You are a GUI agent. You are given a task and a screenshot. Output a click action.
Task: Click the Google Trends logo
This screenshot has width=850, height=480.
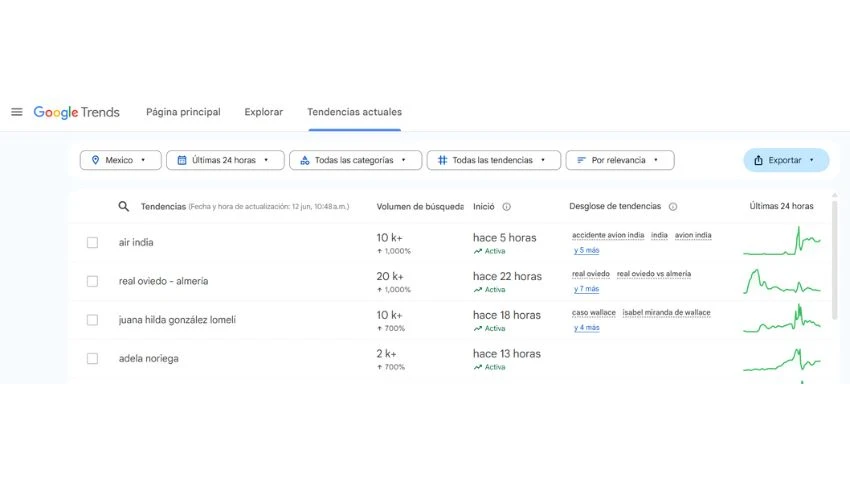click(76, 112)
